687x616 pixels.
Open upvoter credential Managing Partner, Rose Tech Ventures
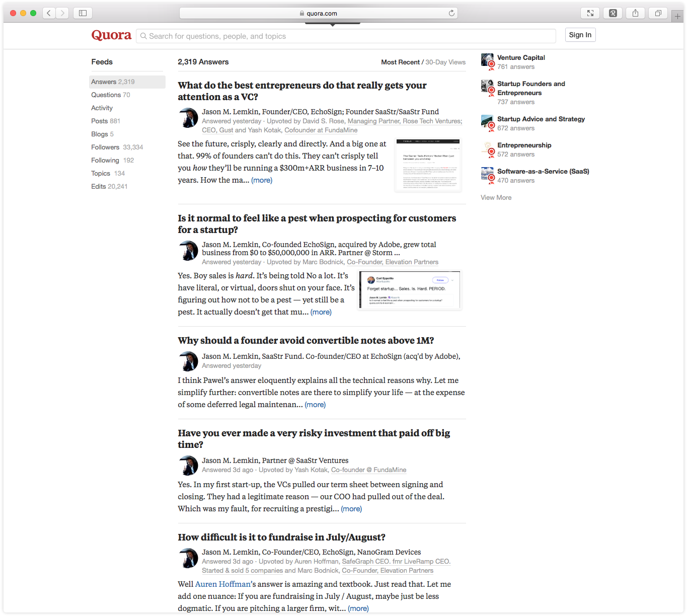[x=404, y=121]
